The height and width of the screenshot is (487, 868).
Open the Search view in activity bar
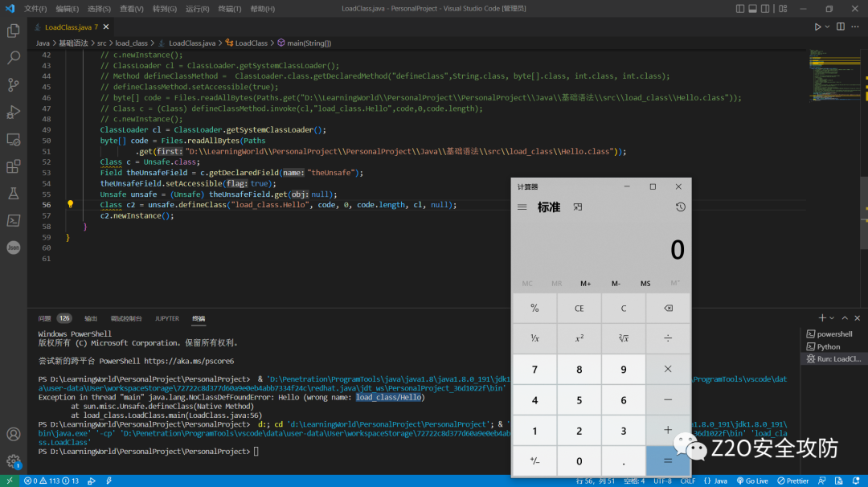[x=14, y=58]
